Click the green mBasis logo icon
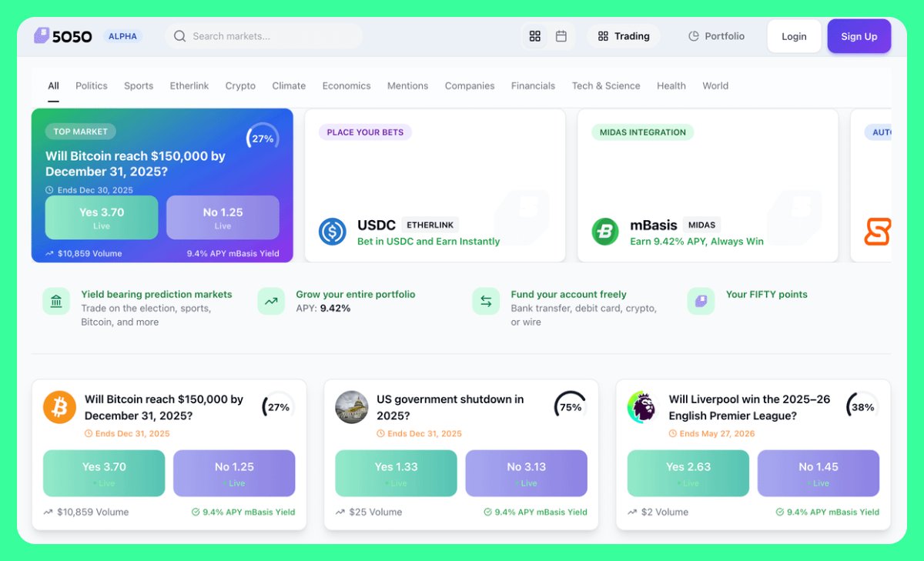This screenshot has height=561, width=924. coord(605,232)
